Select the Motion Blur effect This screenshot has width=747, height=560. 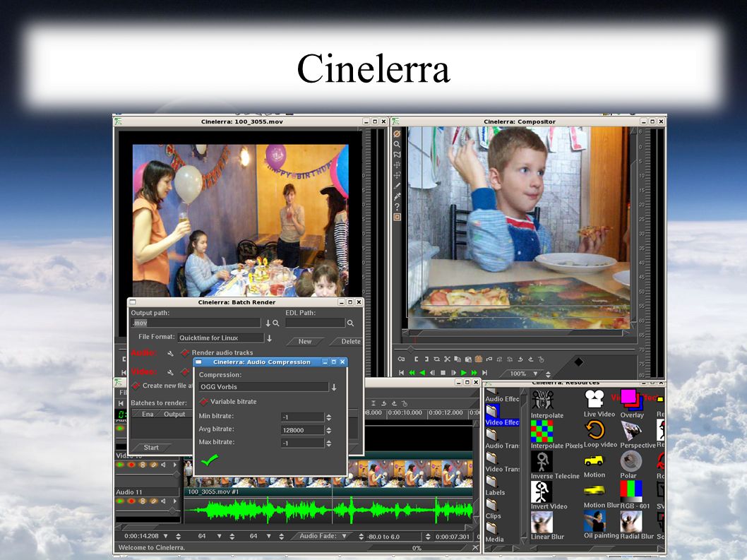(594, 490)
